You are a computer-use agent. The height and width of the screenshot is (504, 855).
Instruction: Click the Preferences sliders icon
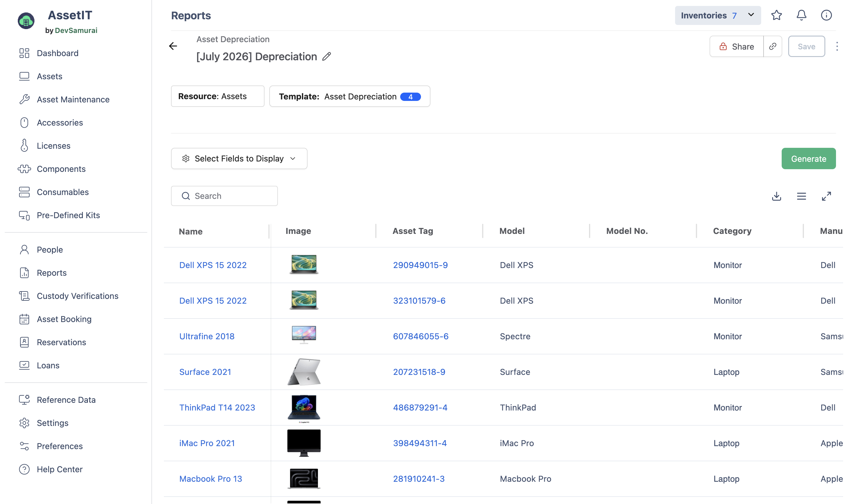click(x=24, y=446)
